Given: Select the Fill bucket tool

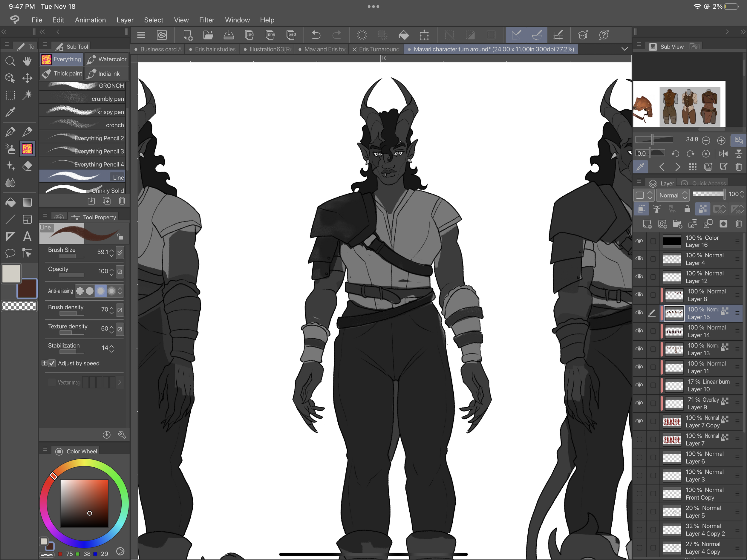Looking at the screenshot, I should [10, 202].
